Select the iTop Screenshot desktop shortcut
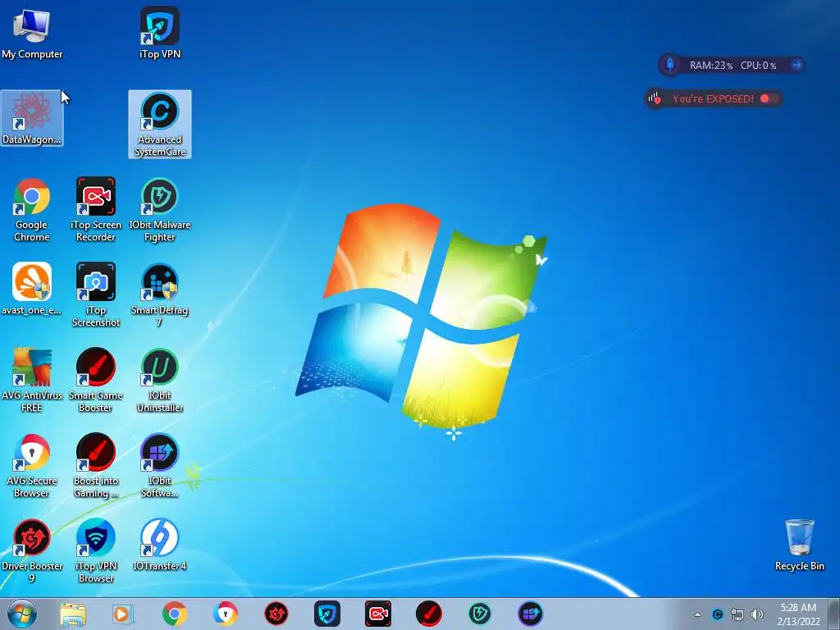 (x=96, y=295)
